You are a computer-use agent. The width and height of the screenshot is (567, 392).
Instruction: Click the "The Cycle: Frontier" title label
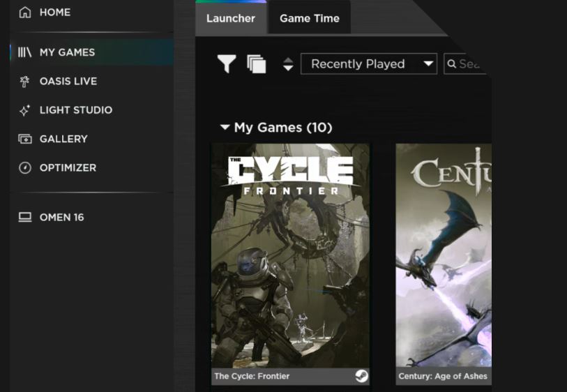click(x=252, y=377)
